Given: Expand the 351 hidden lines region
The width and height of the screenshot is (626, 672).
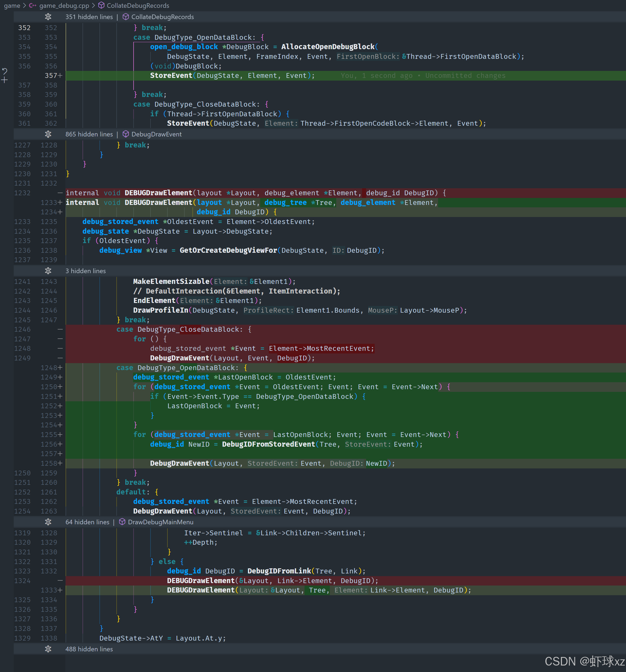Looking at the screenshot, I should click(89, 17).
